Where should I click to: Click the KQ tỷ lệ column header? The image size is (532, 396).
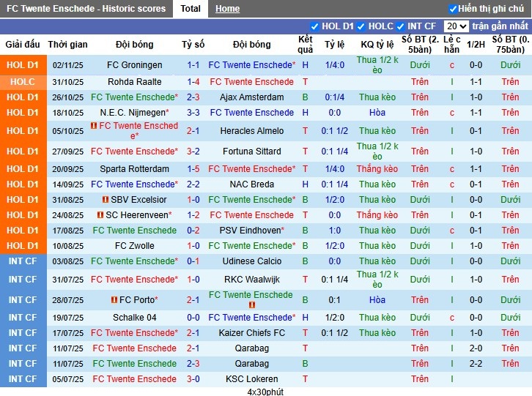pos(377,45)
